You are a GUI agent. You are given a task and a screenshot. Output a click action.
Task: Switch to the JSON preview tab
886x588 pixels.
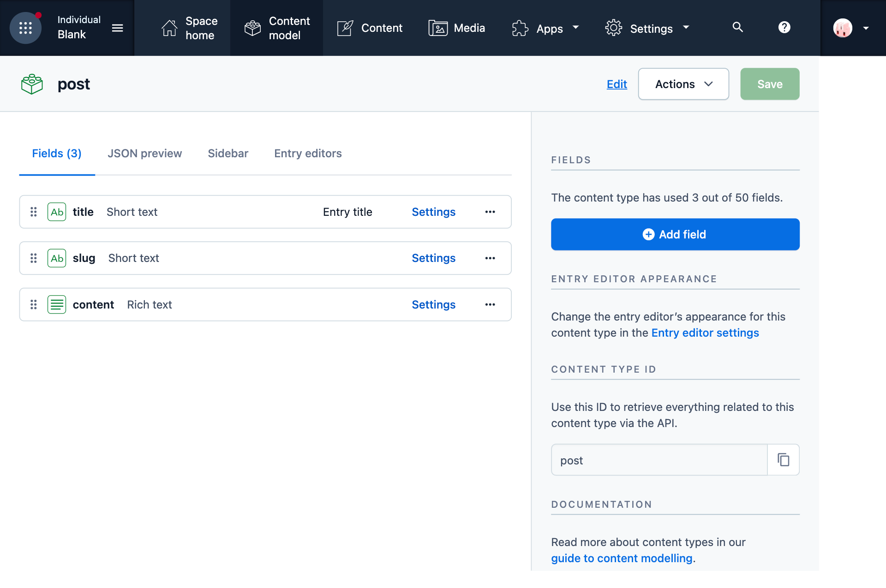pos(144,153)
